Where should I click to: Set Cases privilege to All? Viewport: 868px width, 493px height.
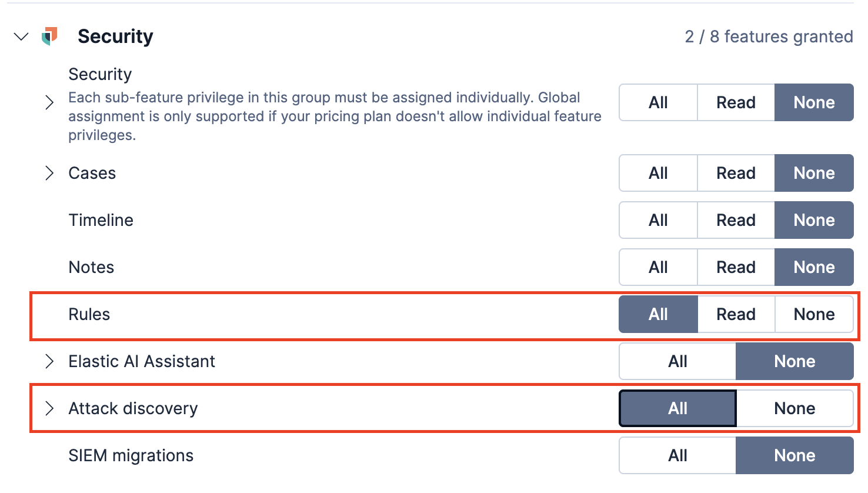(658, 173)
